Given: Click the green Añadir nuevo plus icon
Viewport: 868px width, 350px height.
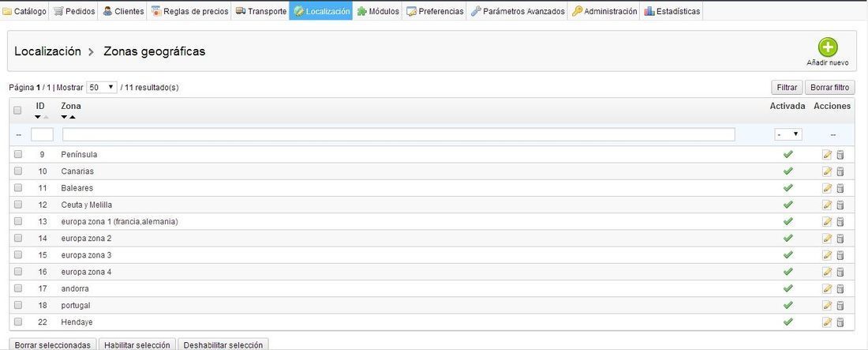Looking at the screenshot, I should pos(828,47).
